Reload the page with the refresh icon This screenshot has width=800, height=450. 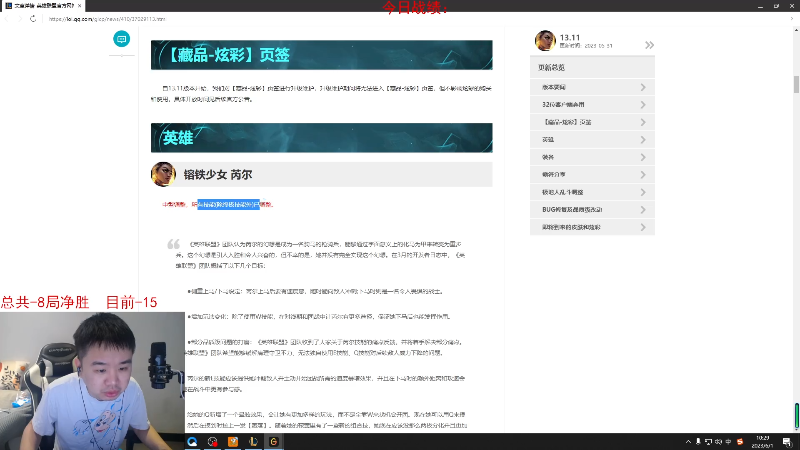[33, 19]
